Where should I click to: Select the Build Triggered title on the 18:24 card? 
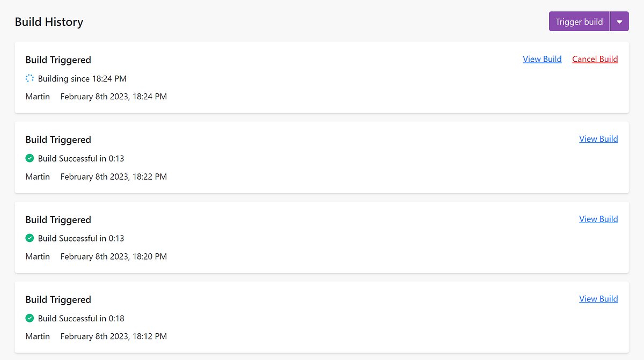coord(58,60)
